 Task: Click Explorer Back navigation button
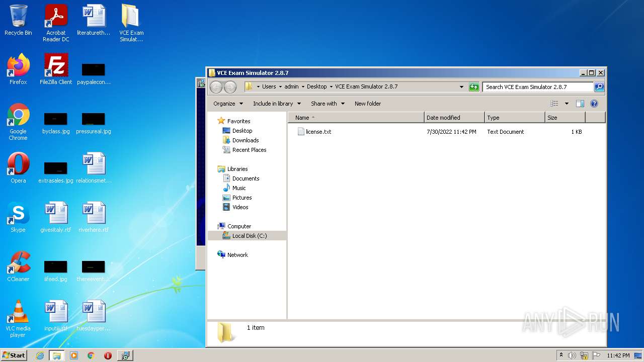click(x=216, y=87)
